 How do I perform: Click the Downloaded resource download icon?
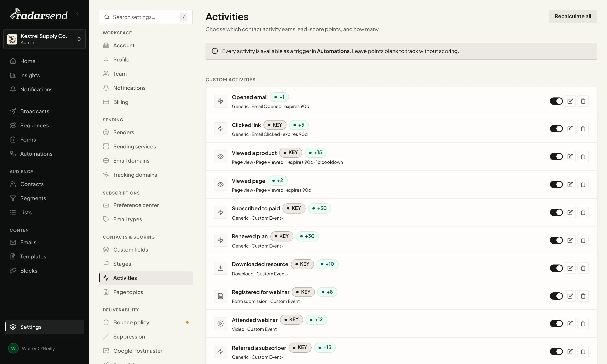pyautogui.click(x=220, y=268)
